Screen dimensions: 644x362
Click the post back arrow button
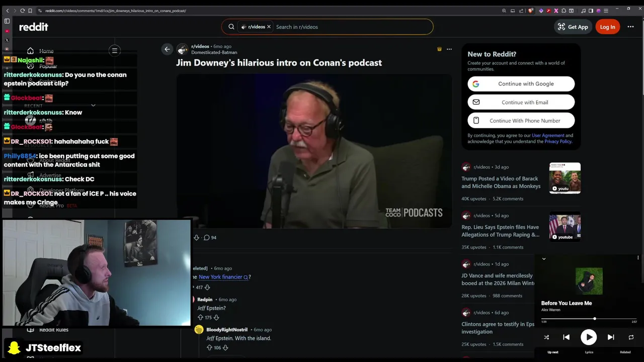[167, 49]
